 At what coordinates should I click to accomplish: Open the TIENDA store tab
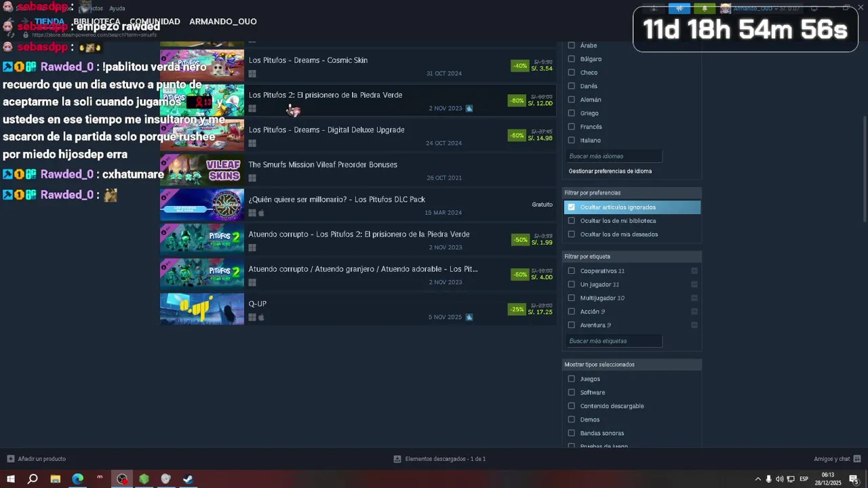(50, 22)
